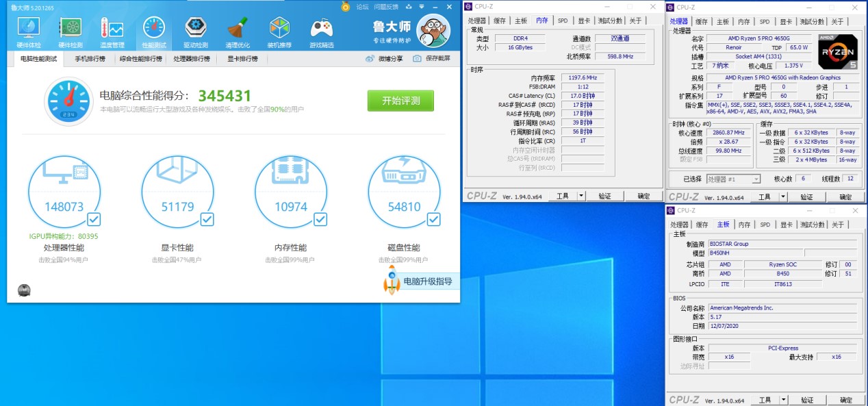Image resolution: width=868 pixels, height=406 pixels.
Task: Open 处理器 tab in CPU-Z mainboard window
Action: tap(680, 225)
